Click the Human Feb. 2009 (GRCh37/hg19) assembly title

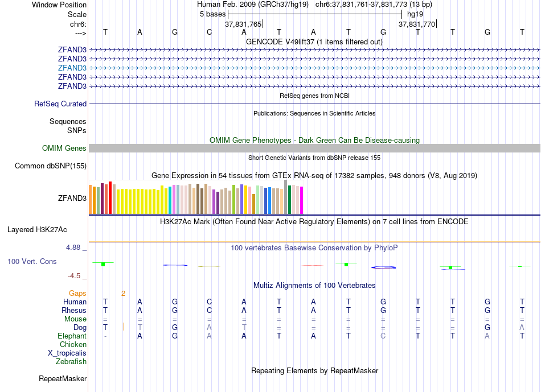click(253, 5)
